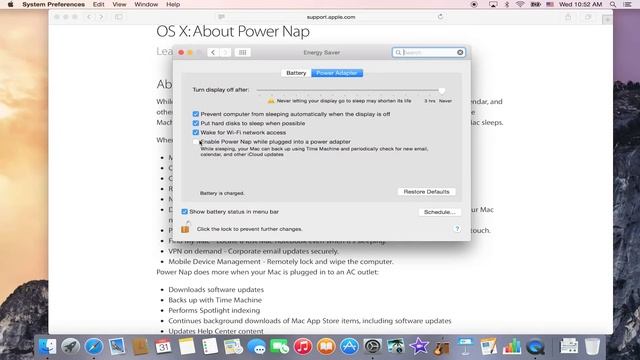Open the Window menu
The image size is (640, 360).
pos(146,4)
